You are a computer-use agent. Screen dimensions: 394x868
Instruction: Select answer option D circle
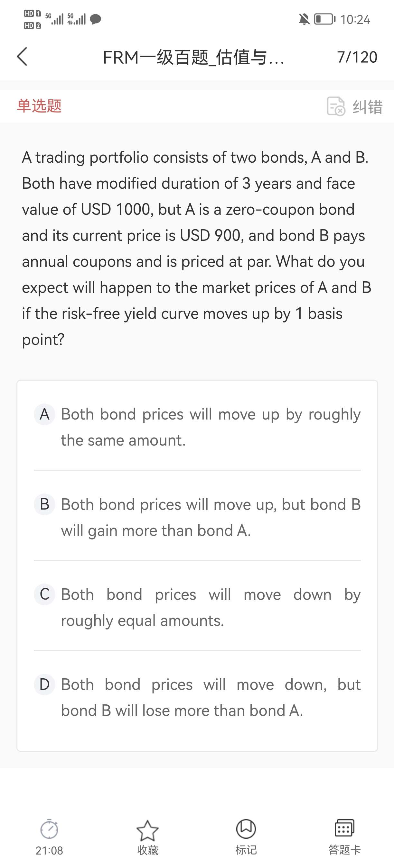(44, 684)
